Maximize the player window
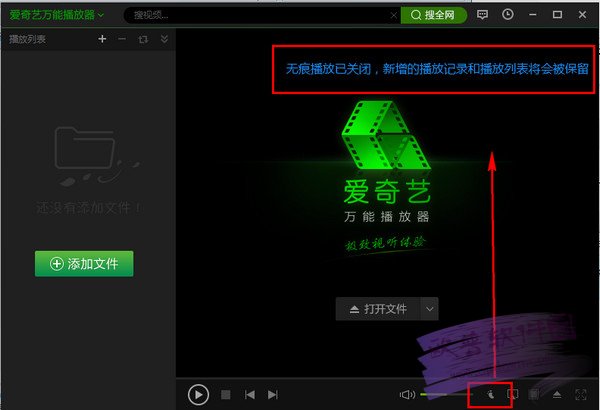 click(557, 15)
